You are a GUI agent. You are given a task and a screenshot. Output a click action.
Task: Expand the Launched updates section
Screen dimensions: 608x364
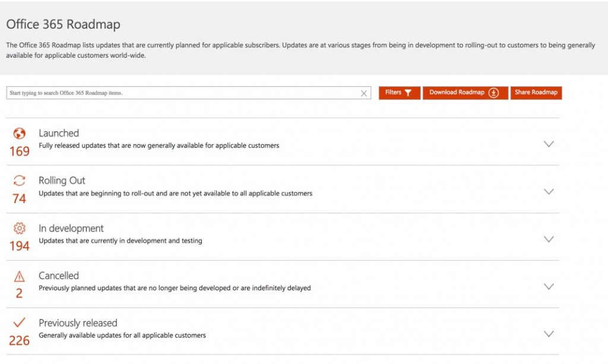point(548,144)
